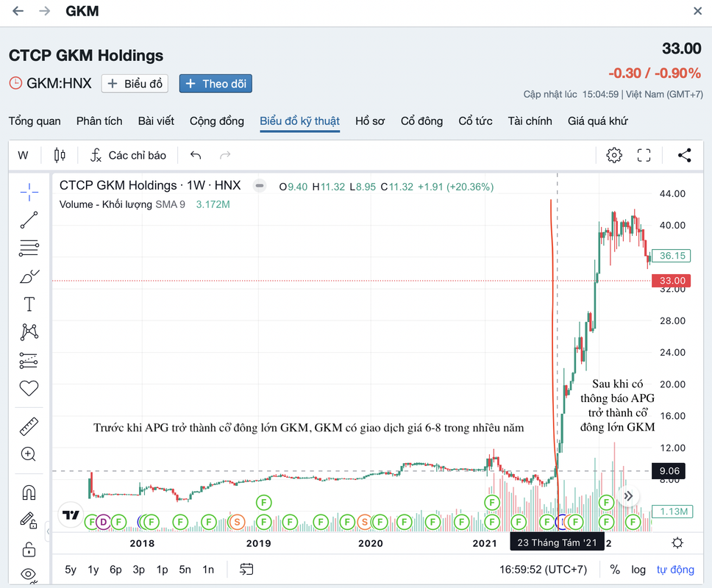
Task: Open the Tài chính tab
Action: tap(530, 121)
